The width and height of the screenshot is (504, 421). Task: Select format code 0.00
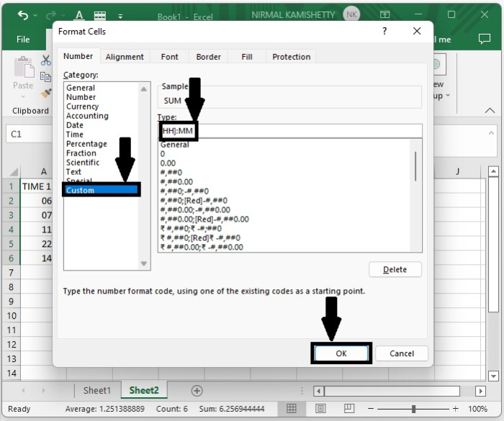168,163
